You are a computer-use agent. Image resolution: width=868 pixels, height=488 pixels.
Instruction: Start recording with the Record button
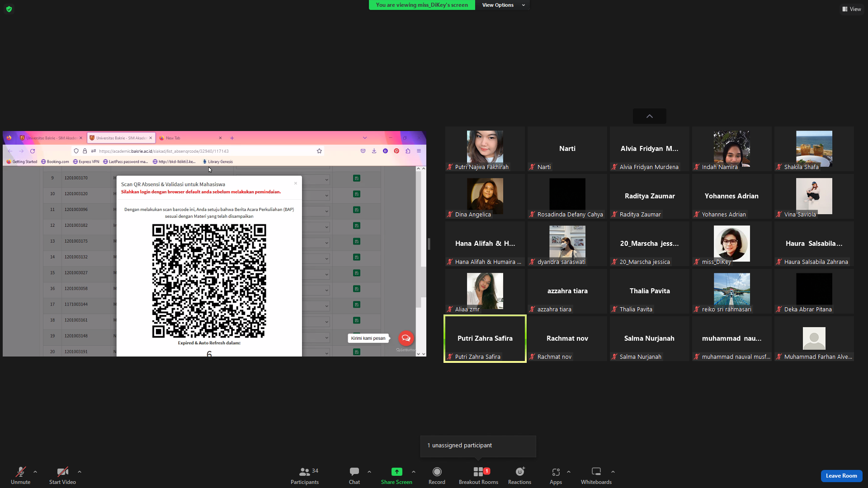[x=437, y=475]
